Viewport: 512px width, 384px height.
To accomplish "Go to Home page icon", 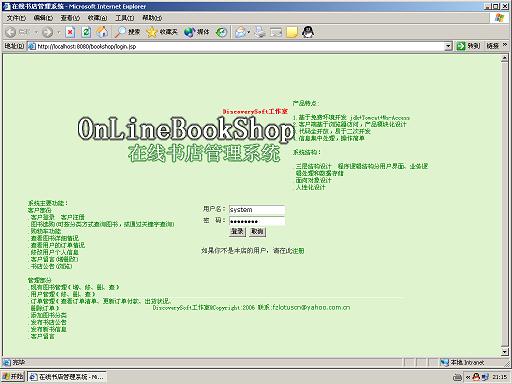I will click(x=102, y=32).
